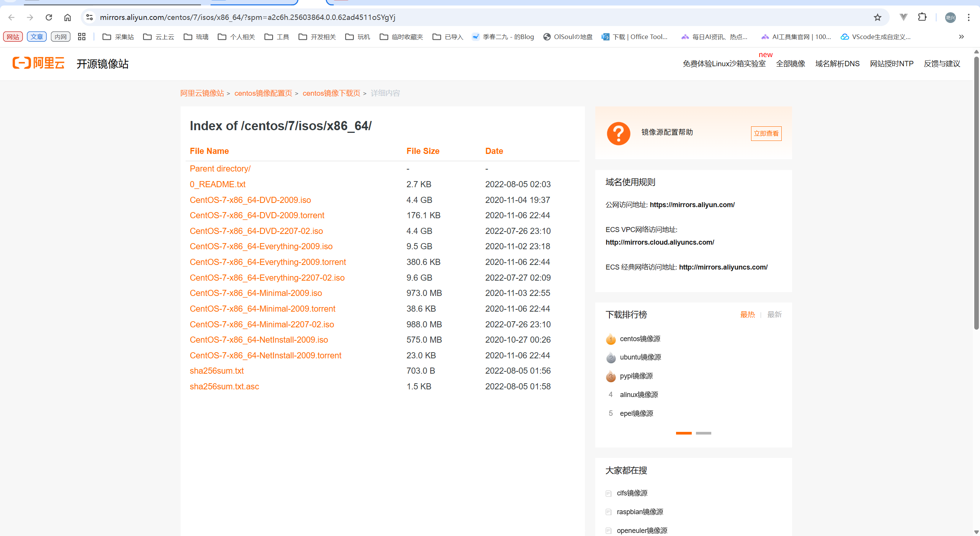Click the home page icon
This screenshot has width=980, height=536.
[x=67, y=17]
